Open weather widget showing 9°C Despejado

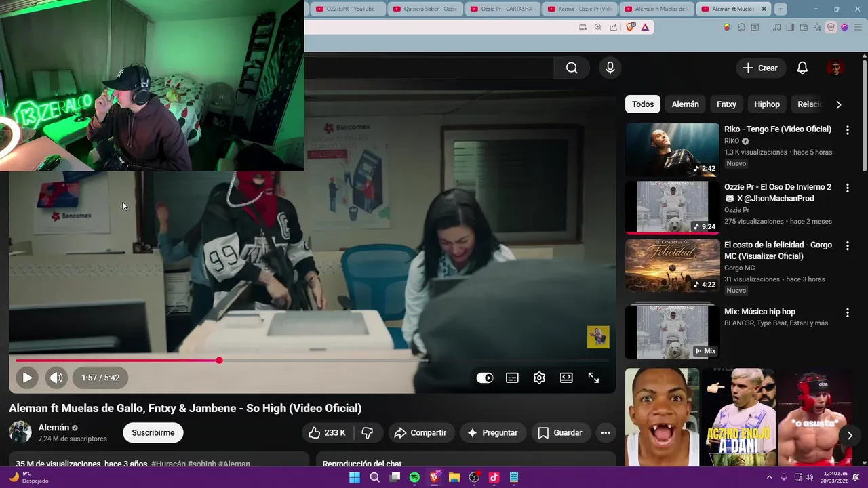coord(27,477)
